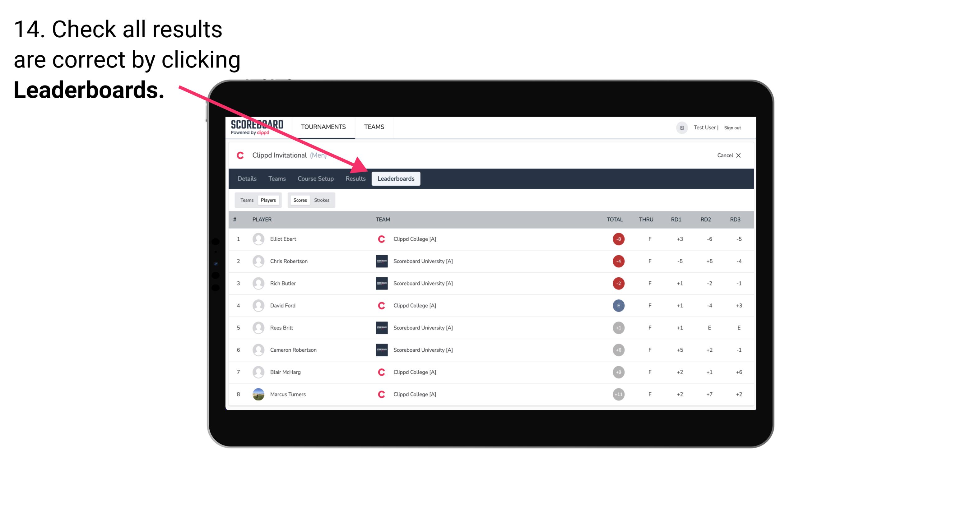Select the Players filter button
Screen dimensions: 980x527
[268, 200]
